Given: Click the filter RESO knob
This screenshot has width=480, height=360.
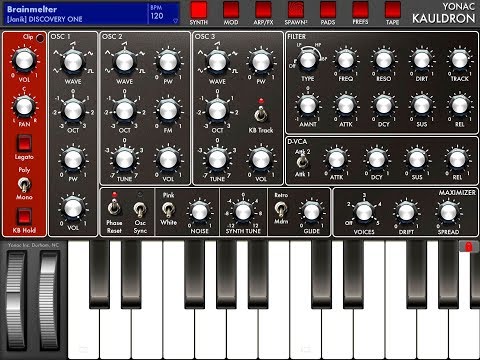Looking at the screenshot, I should point(383,60).
